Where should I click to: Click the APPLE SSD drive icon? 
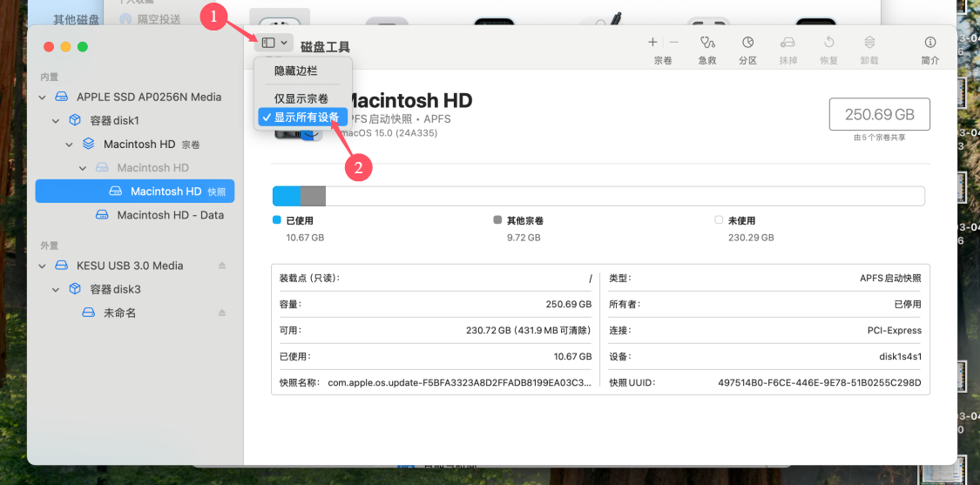click(61, 97)
